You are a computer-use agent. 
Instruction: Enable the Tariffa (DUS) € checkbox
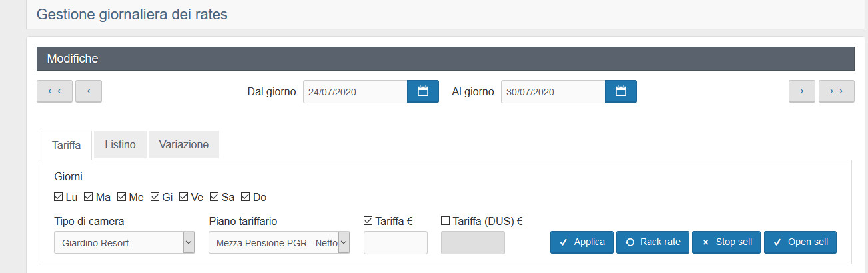coord(446,221)
